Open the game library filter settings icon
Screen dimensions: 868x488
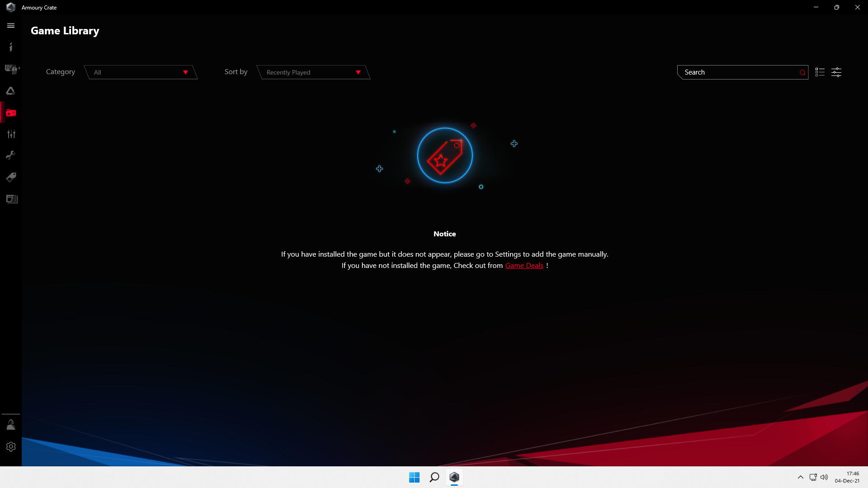coord(836,72)
